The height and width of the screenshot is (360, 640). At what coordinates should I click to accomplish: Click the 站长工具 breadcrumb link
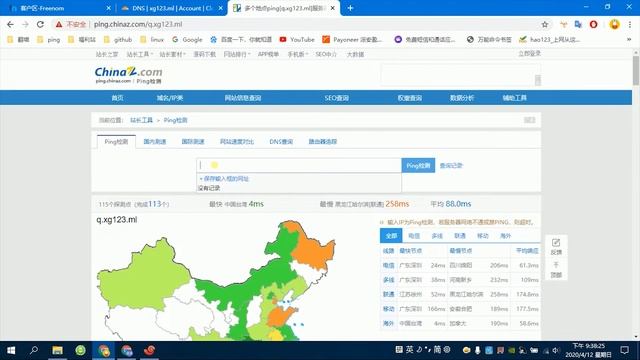point(141,120)
